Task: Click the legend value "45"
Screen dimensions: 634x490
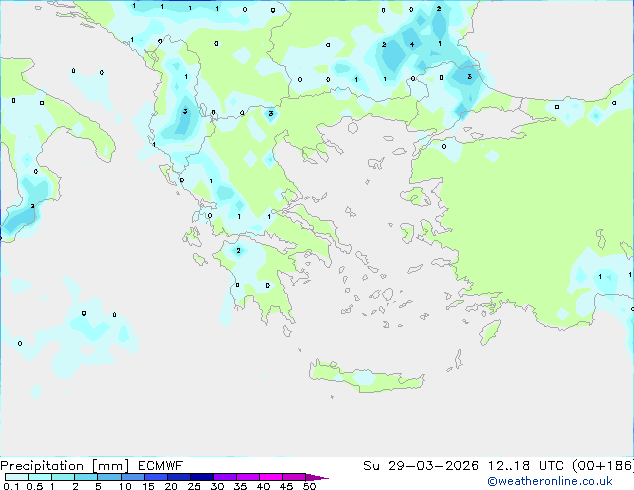Action: click(286, 486)
